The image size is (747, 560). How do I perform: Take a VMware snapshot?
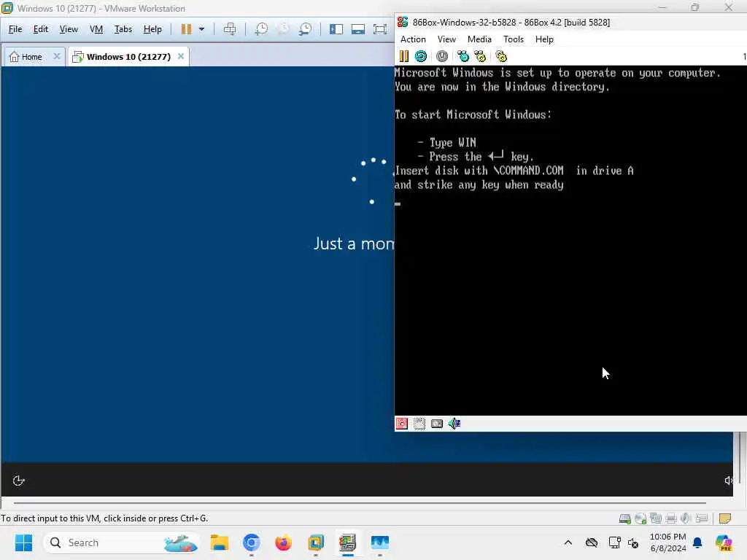(x=261, y=29)
